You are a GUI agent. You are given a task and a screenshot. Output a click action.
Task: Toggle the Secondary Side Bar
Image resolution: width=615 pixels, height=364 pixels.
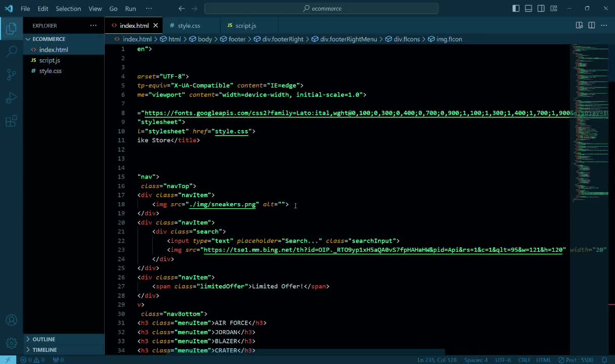(541, 9)
